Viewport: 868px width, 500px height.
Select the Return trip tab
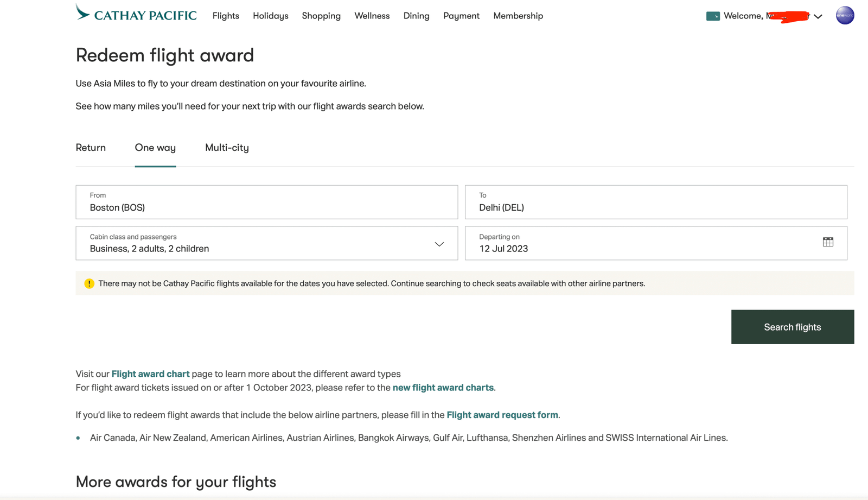[91, 148]
